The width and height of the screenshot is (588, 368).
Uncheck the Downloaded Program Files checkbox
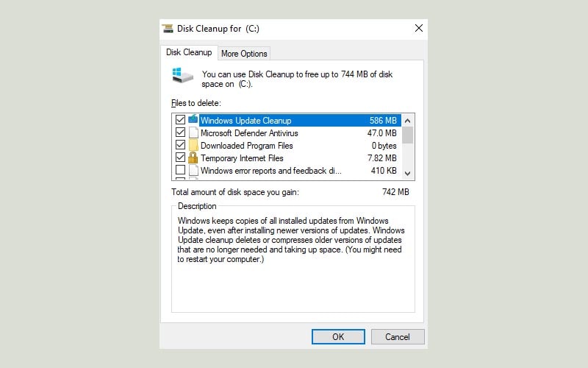180,145
